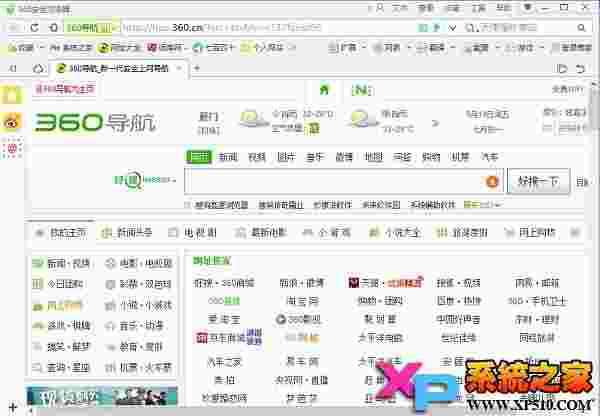Click the restore closed tab icon
600x416 pixels.
coord(580,69)
